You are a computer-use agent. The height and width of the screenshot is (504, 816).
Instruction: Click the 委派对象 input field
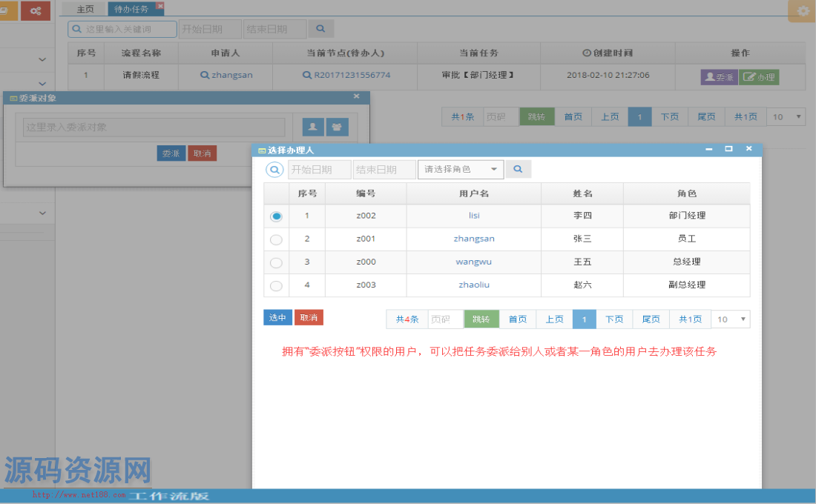pos(154,127)
